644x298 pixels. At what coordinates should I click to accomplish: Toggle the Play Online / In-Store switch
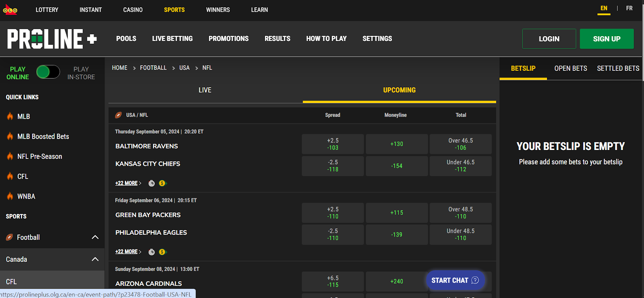[48, 72]
